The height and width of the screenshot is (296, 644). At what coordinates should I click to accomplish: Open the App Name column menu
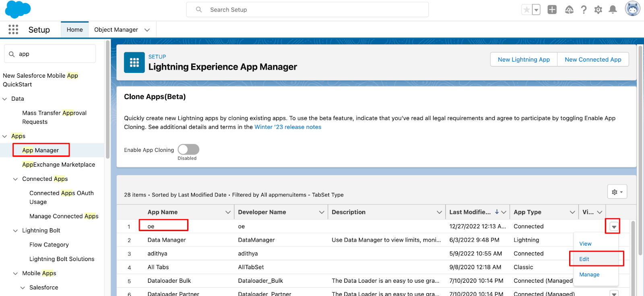[x=228, y=212]
